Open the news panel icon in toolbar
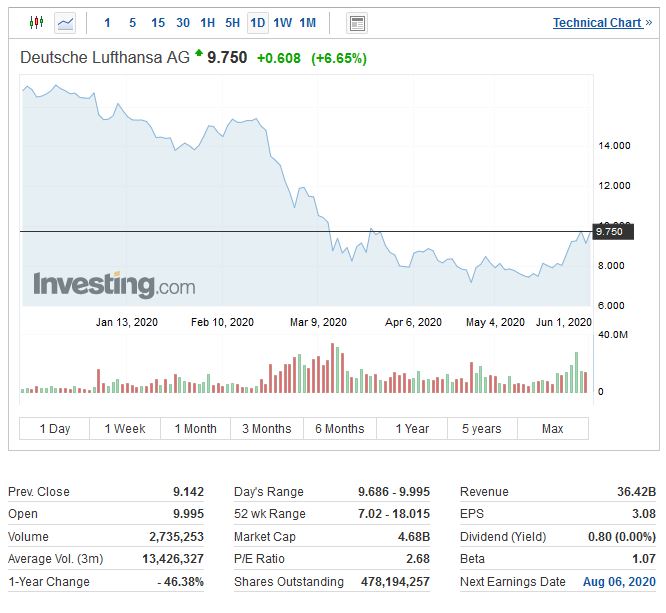This screenshot has width=666, height=613. [357, 23]
